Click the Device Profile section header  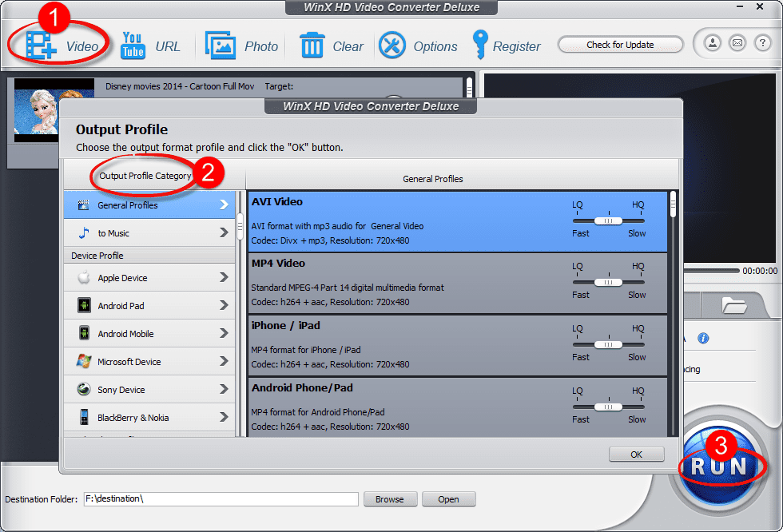149,256
